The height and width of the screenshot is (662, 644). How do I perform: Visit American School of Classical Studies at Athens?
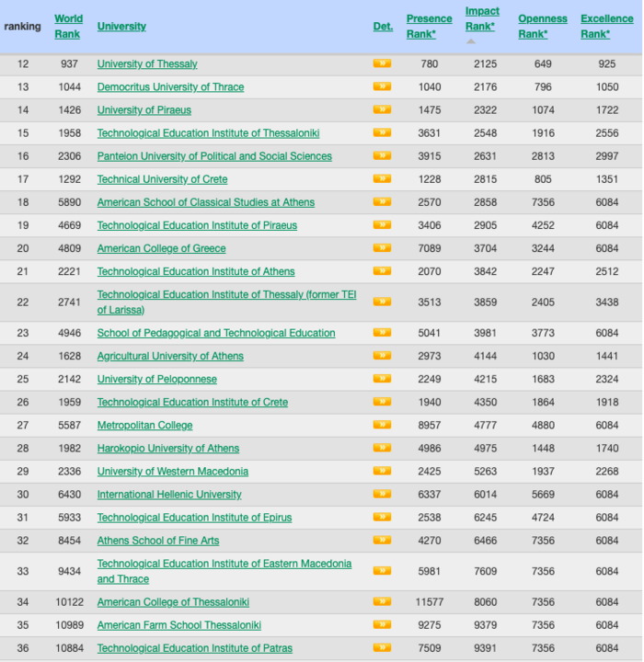[206, 202]
